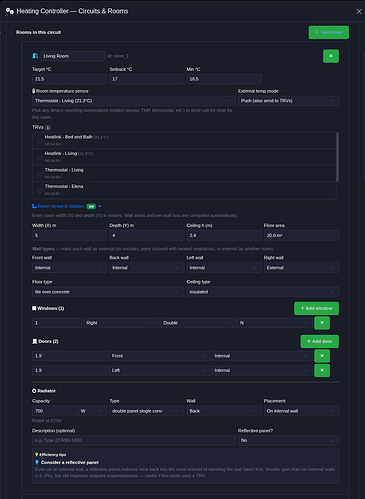Image resolution: width=365 pixels, height=499 pixels.
Task: Delete the Front door row
Action: pos(322,356)
